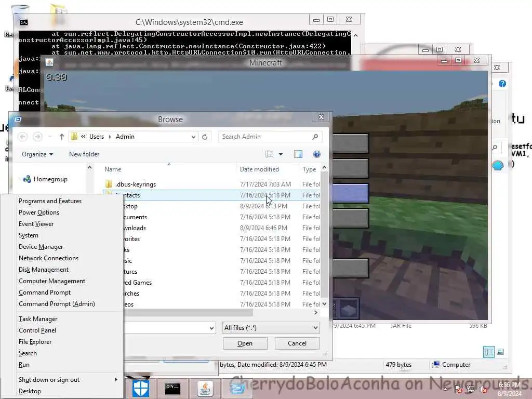This screenshot has width=532, height=399.
Task: Open File Explorer from menu
Action: point(35,342)
